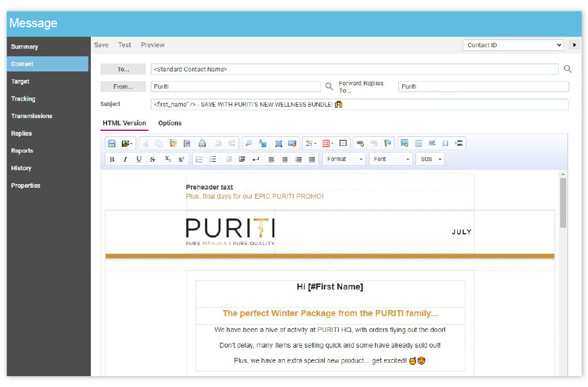Click the Paste clipboard icon
Viewport: 588px width, 387px height.
(x=173, y=144)
